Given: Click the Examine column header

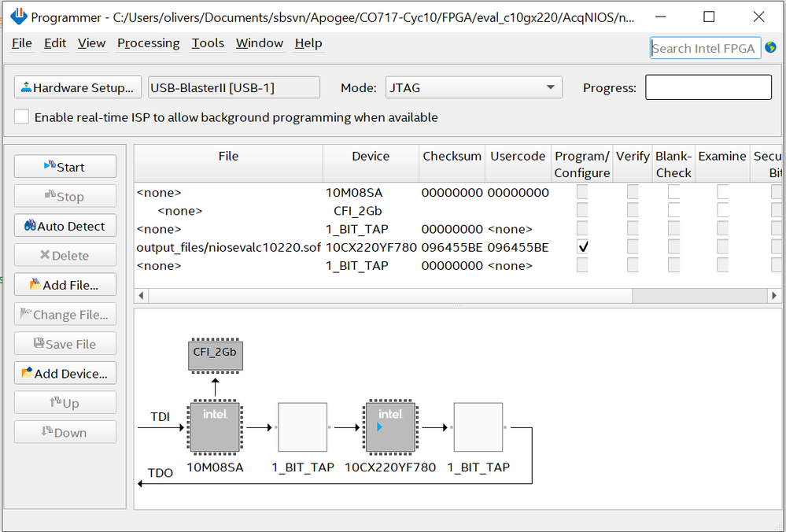Looking at the screenshot, I should coord(722,164).
